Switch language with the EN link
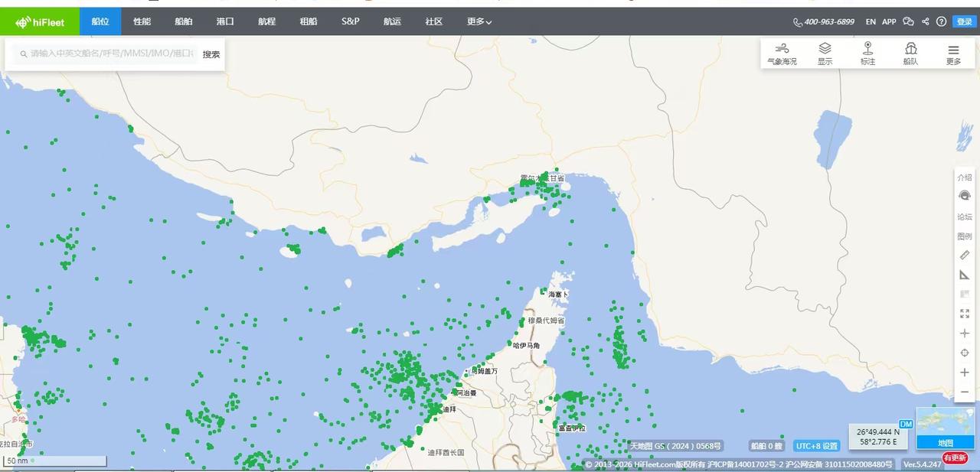Viewport: 980px width, 472px height. (x=871, y=22)
